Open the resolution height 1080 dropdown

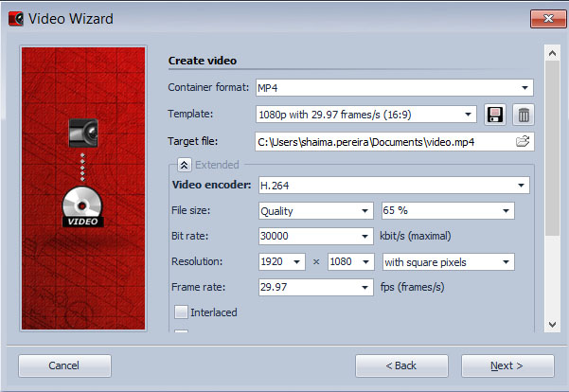(x=350, y=261)
